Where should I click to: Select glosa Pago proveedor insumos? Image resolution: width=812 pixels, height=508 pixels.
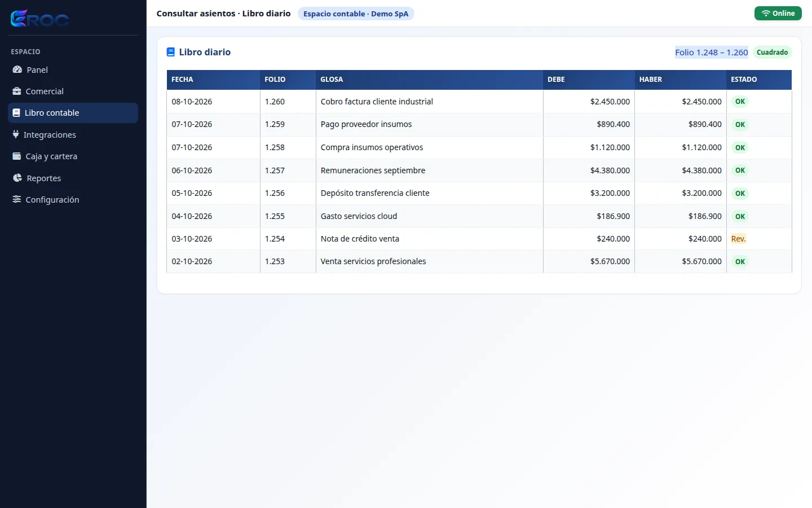366,124
